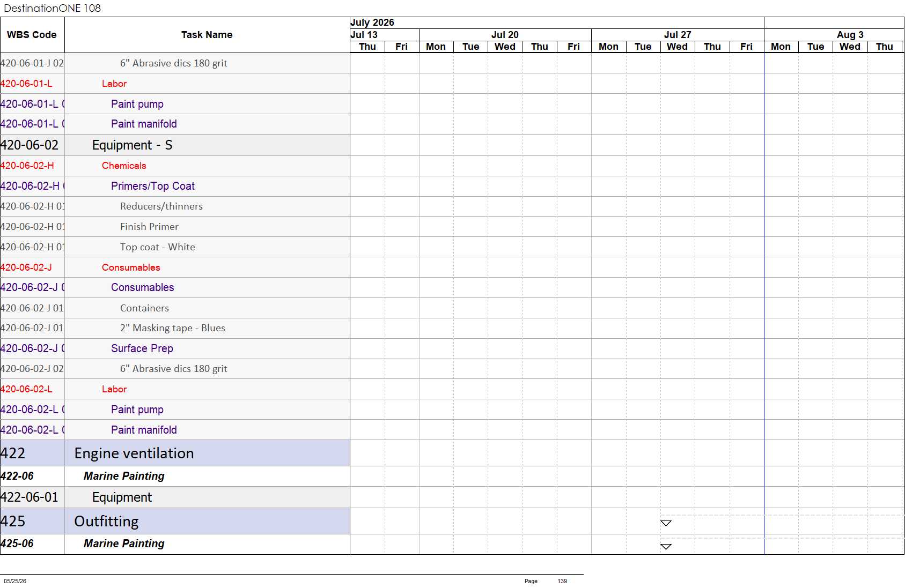
Task: Click WBS code 420-06-02
Action: 30,145
